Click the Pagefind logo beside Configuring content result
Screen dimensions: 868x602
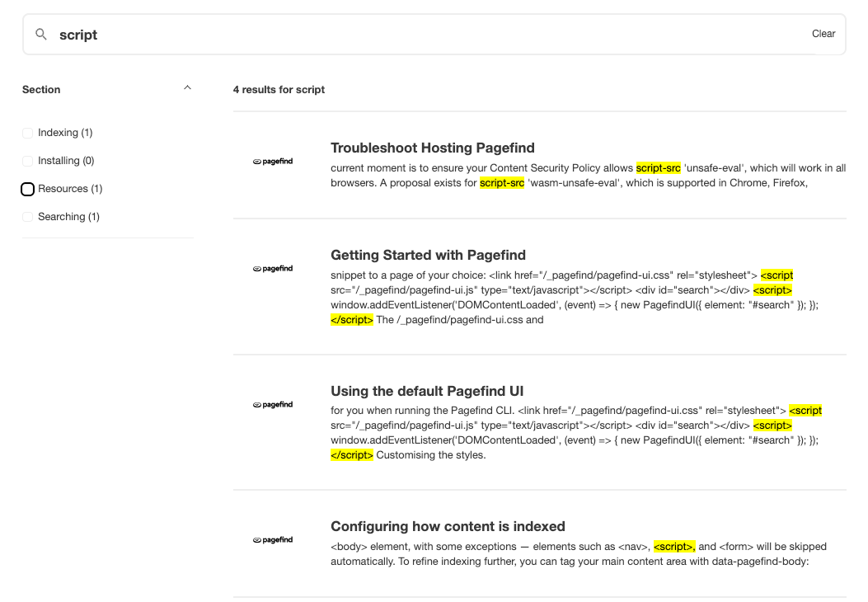(x=273, y=540)
